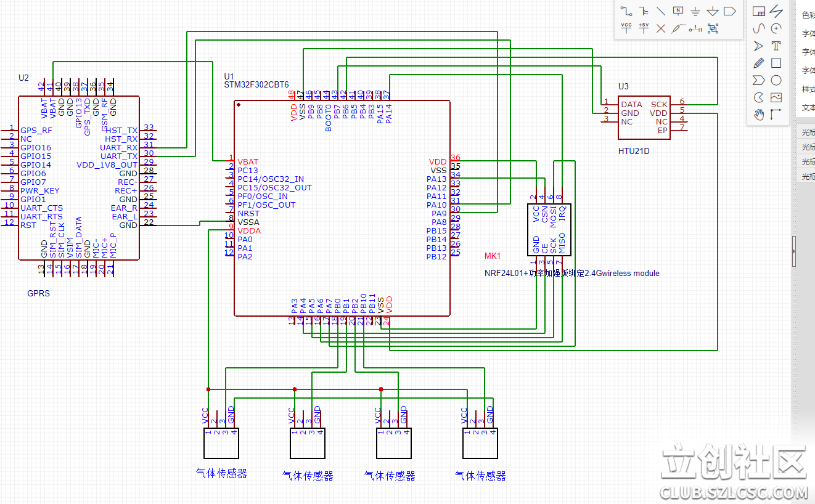Select the VDDA pin label
Viewport: 815px width, 504px height.
coord(249,230)
